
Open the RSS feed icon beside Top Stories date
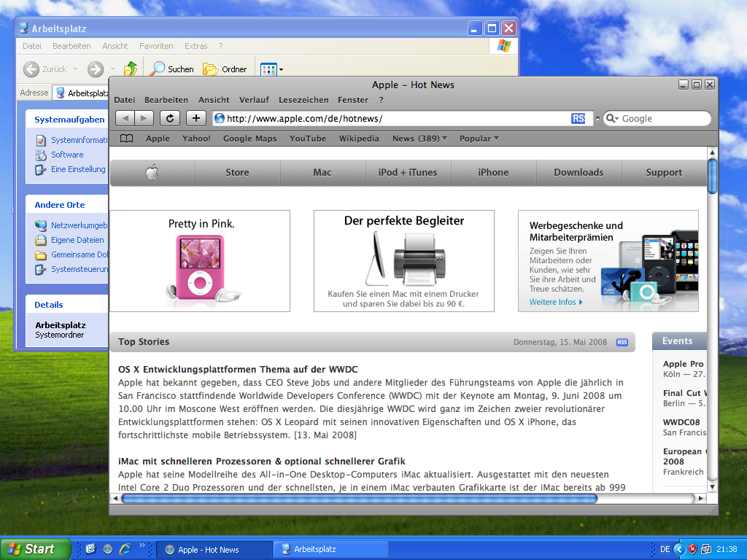click(622, 343)
